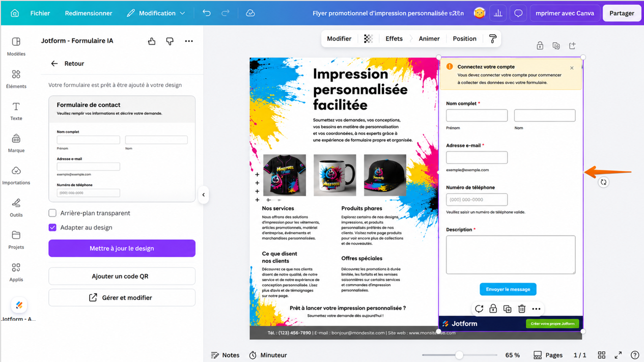
Task: Open the Minuteur timer
Action: coord(268,355)
